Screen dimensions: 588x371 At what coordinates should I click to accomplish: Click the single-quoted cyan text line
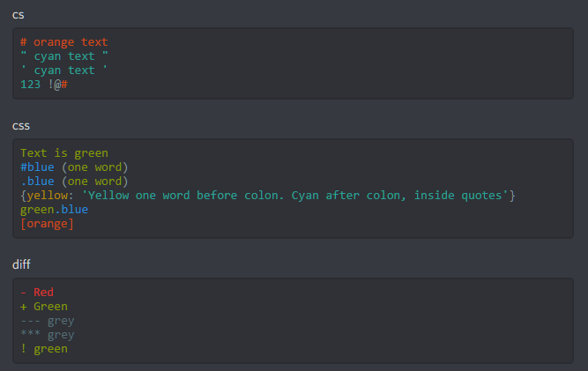point(63,70)
